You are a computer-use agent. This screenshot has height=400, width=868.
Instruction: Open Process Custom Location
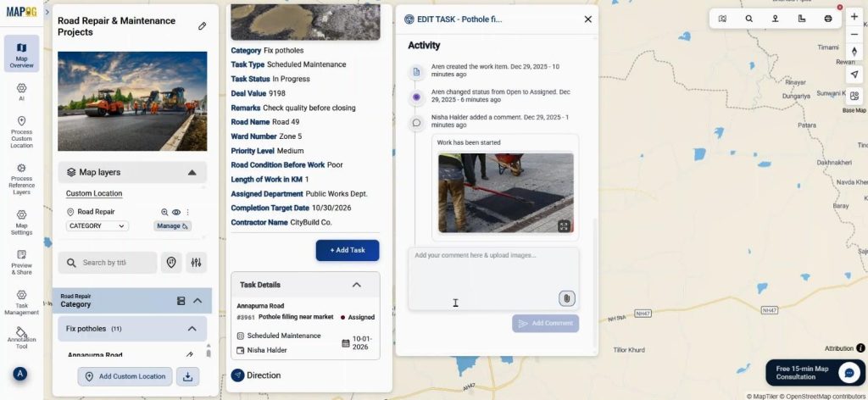click(21, 132)
